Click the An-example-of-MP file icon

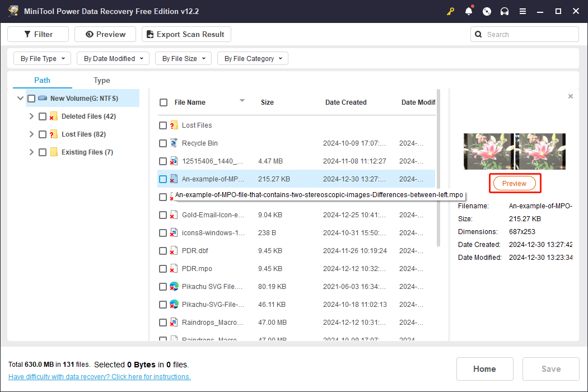174,179
